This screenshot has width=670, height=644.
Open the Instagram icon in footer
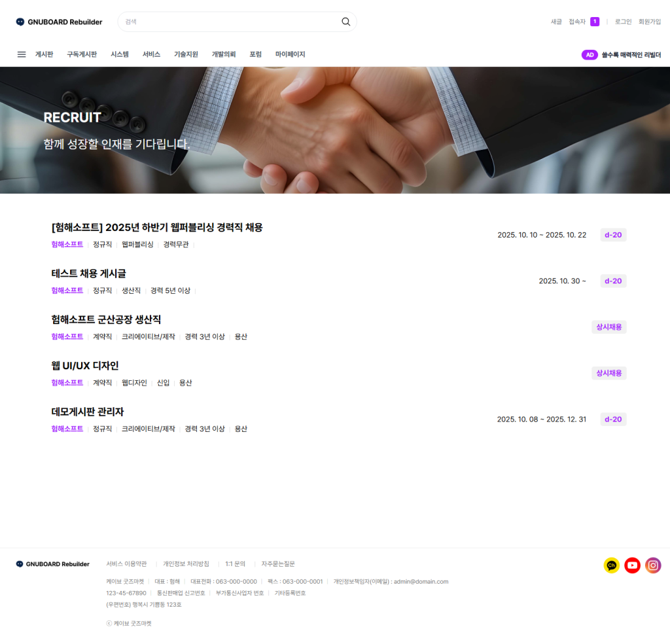pos(653,565)
